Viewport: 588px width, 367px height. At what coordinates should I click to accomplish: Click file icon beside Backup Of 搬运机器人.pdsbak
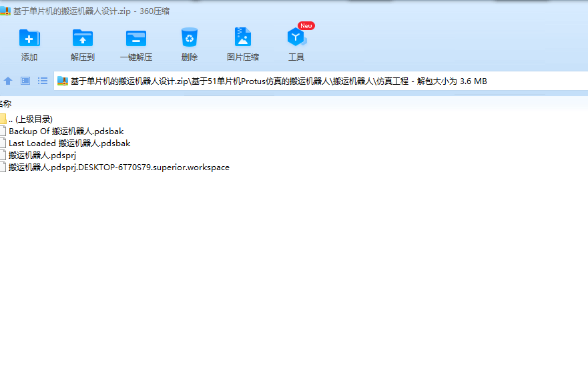(x=3, y=131)
